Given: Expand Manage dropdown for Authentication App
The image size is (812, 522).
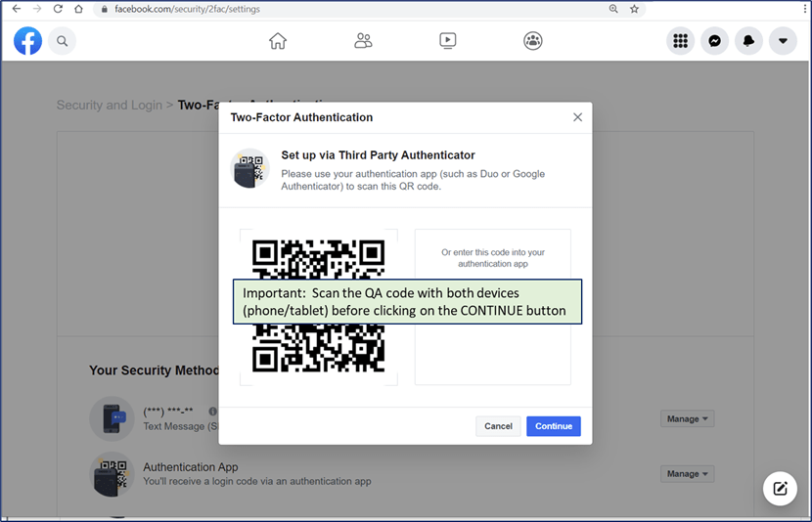Looking at the screenshot, I should (687, 474).
